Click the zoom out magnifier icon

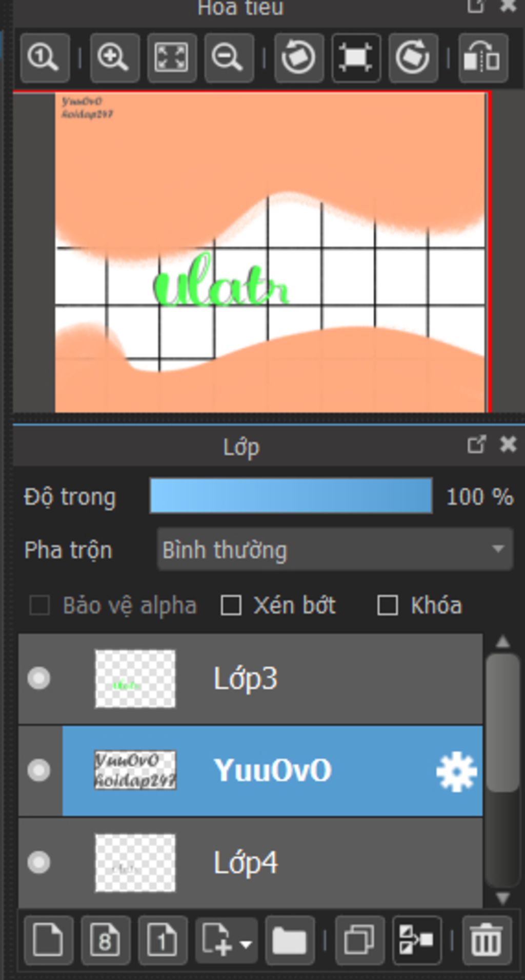coord(228,57)
